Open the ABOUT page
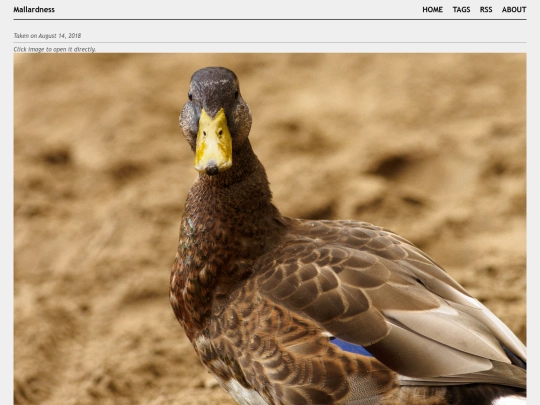The image size is (540, 405). [514, 10]
